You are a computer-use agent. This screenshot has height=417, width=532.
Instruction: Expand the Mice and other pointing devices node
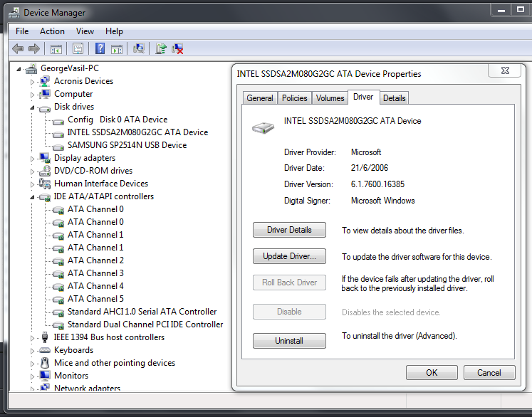pyautogui.click(x=32, y=364)
